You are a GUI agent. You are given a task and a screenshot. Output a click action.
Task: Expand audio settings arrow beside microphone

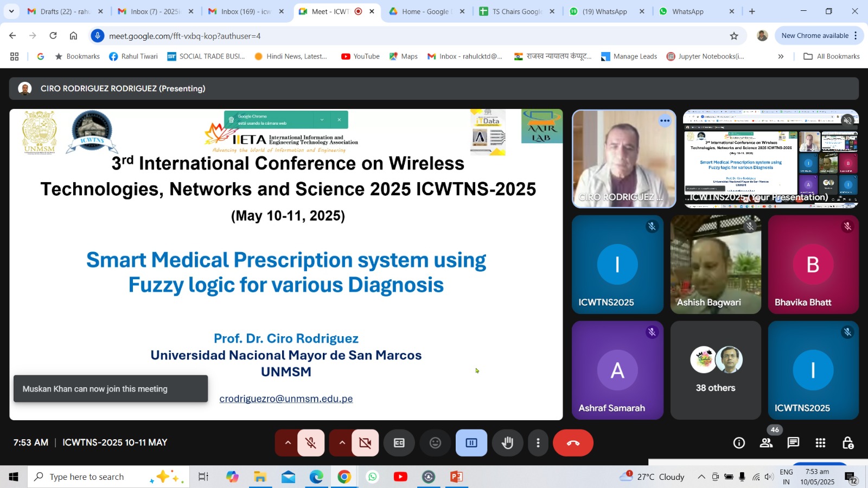pyautogui.click(x=288, y=443)
